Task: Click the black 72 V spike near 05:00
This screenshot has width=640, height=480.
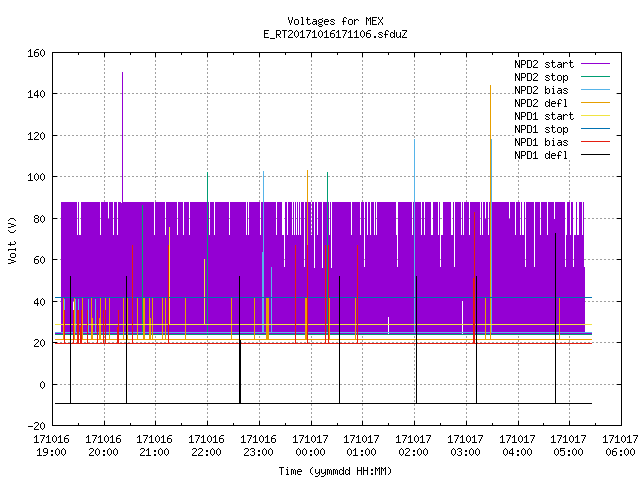Action: (x=556, y=235)
